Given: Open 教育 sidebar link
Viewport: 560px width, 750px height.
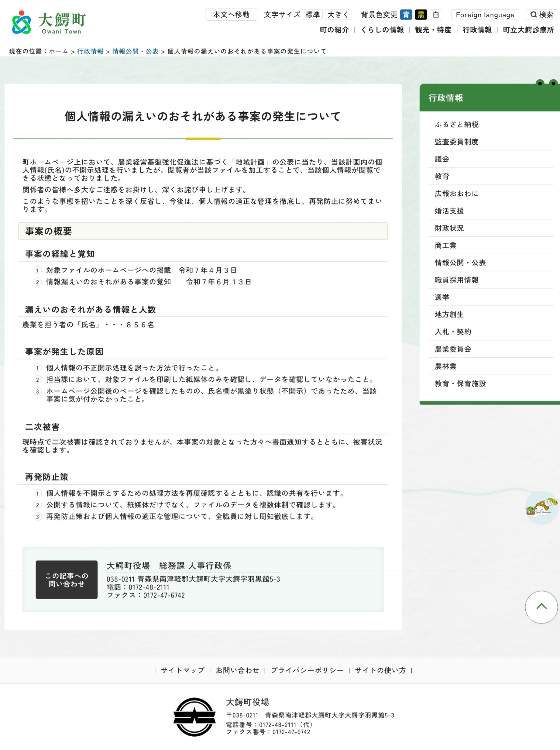Looking at the screenshot, I should coord(491,176).
